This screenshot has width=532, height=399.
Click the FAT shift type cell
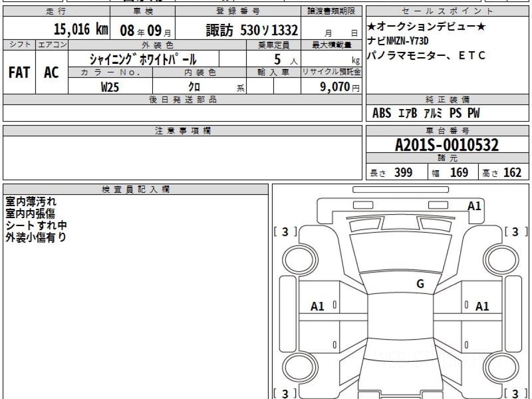tap(19, 73)
